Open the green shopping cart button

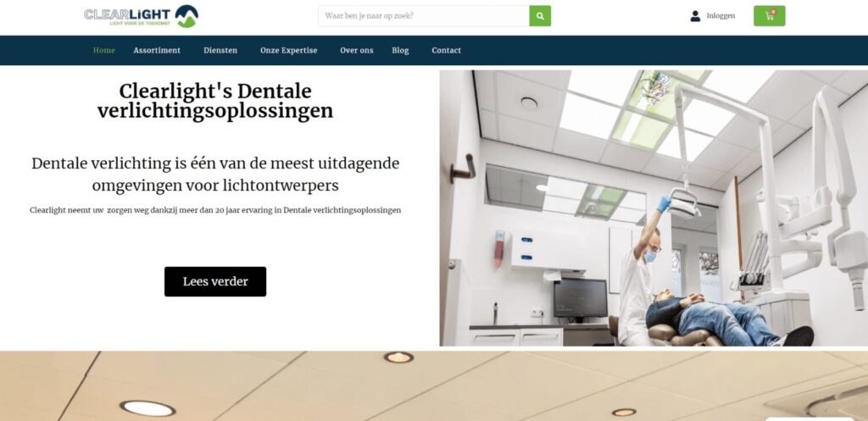769,16
